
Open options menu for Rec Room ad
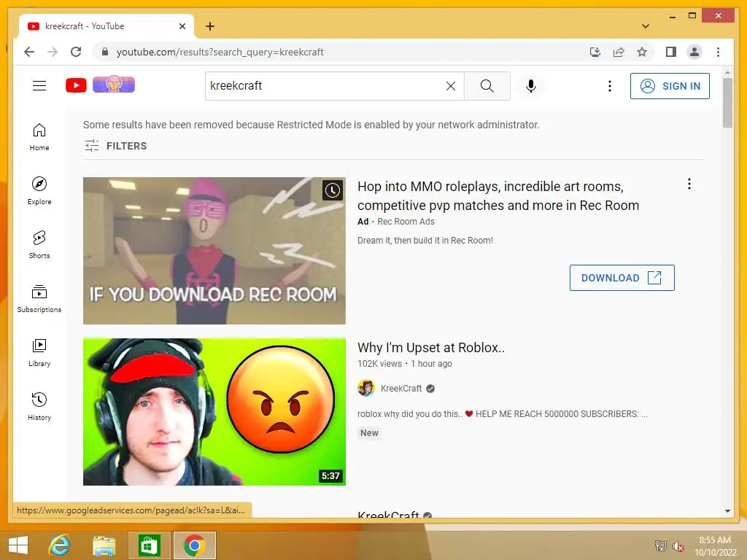[689, 184]
